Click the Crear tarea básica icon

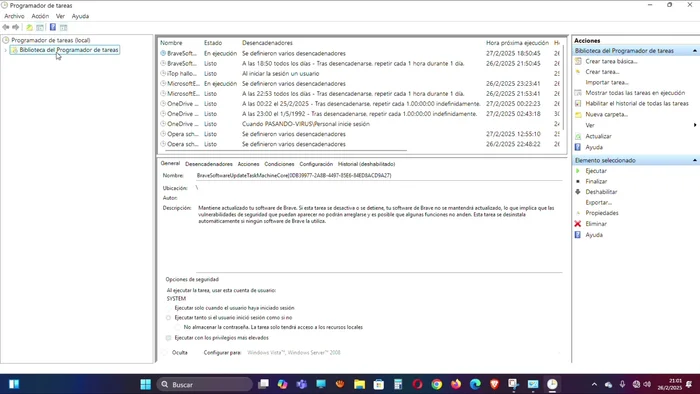(x=578, y=61)
